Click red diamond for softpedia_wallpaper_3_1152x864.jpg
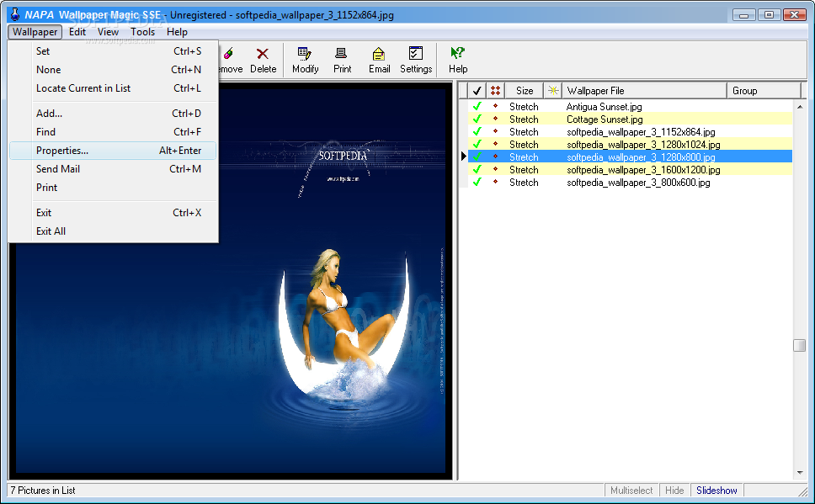Viewport: 815px width, 504px height. (x=495, y=131)
